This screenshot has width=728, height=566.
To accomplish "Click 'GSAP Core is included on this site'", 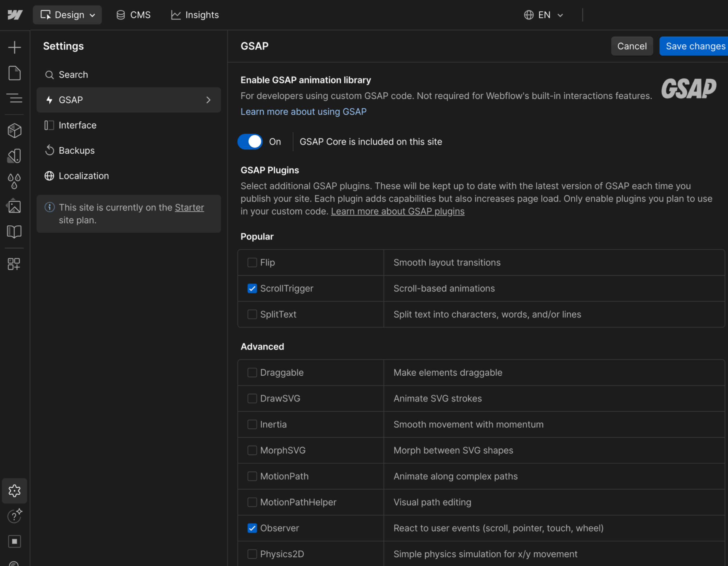I will (x=371, y=142).
